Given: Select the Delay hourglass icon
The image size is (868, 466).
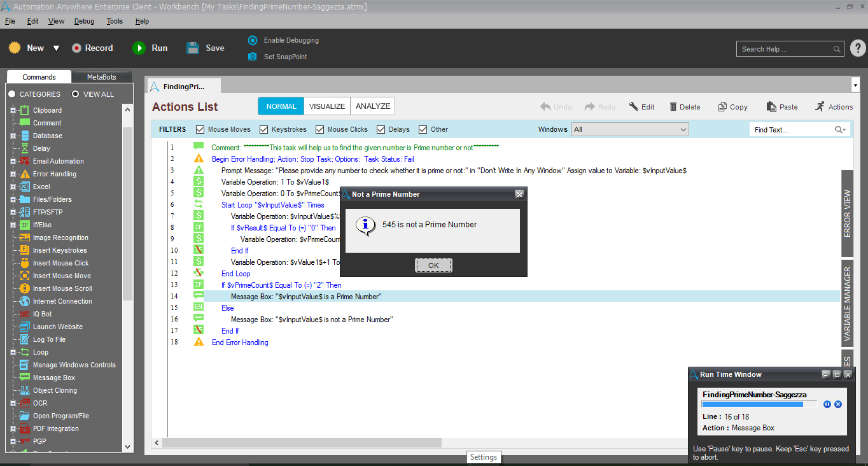Looking at the screenshot, I should 25,148.
